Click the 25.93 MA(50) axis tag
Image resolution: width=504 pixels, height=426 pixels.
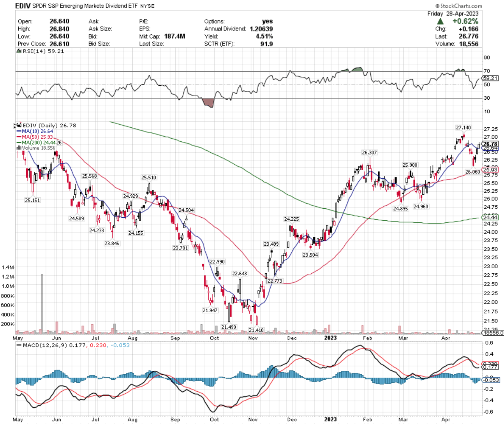(490, 170)
